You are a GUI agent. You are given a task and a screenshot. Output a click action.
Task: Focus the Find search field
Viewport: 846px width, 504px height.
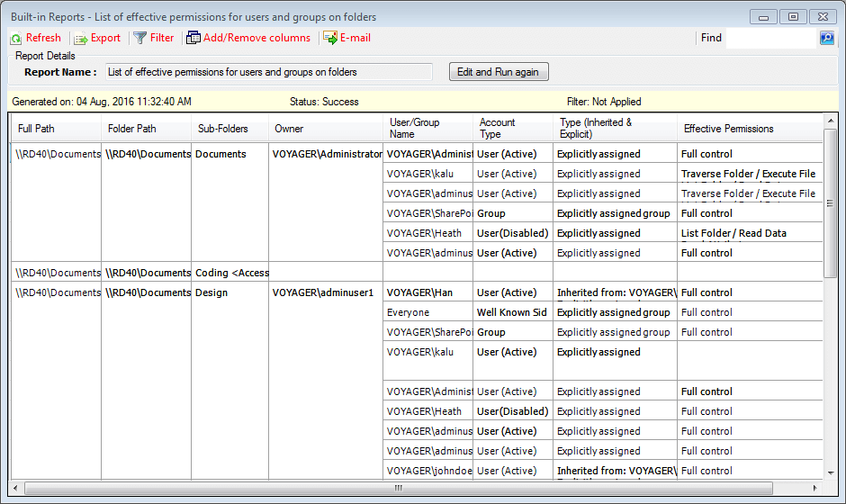coord(772,38)
